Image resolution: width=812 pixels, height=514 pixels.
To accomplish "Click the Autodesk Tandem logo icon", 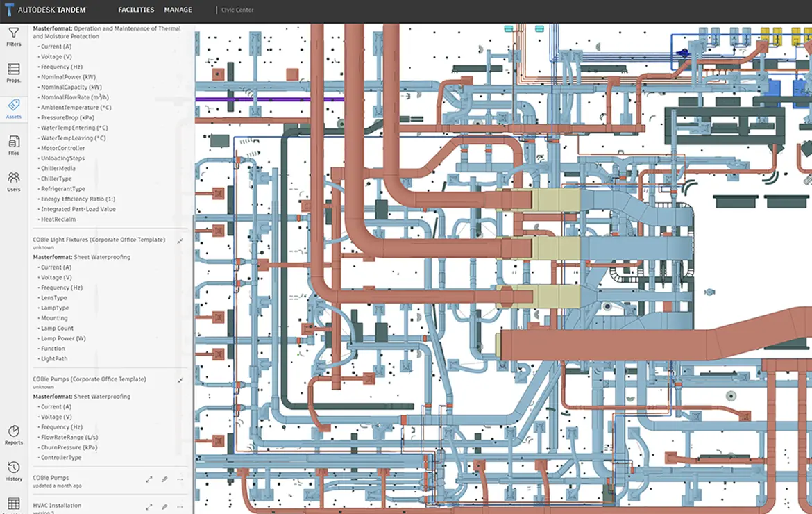I will coord(9,9).
